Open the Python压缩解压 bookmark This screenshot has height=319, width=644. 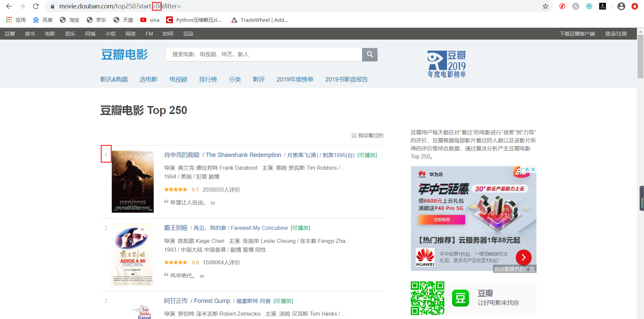coord(194,20)
